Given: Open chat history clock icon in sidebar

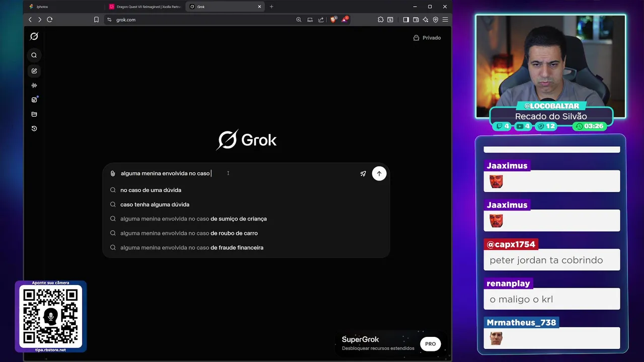Looking at the screenshot, I should click(34, 129).
